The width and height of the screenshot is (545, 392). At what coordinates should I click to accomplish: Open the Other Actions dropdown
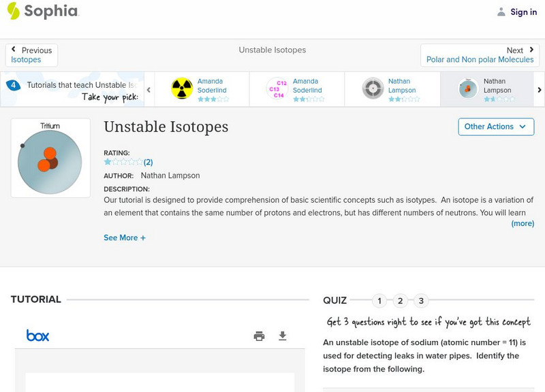tap(495, 127)
